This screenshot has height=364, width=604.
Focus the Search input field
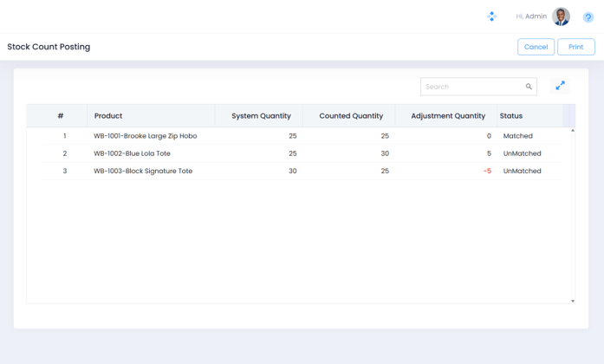click(x=472, y=87)
